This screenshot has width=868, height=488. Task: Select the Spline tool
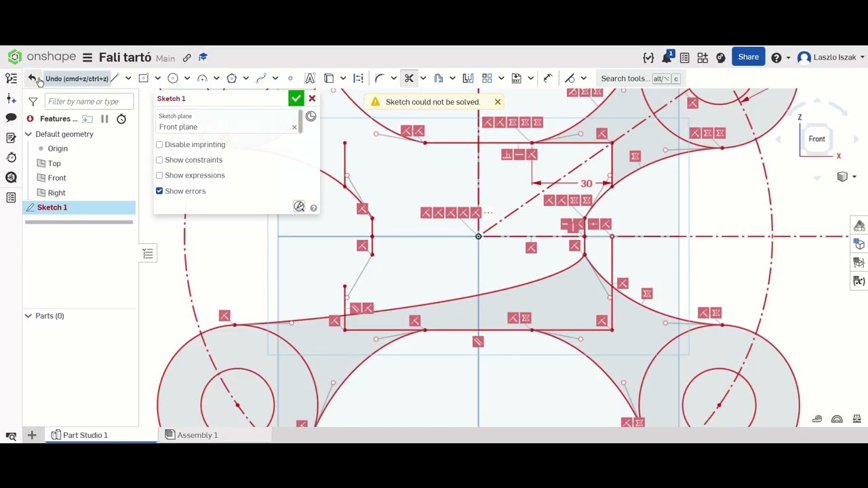261,79
